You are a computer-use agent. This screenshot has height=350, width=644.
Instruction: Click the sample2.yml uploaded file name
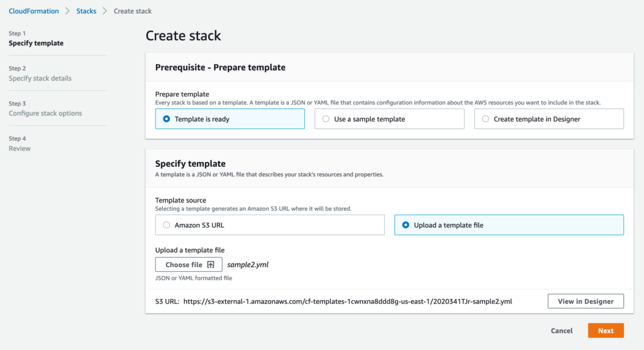248,265
